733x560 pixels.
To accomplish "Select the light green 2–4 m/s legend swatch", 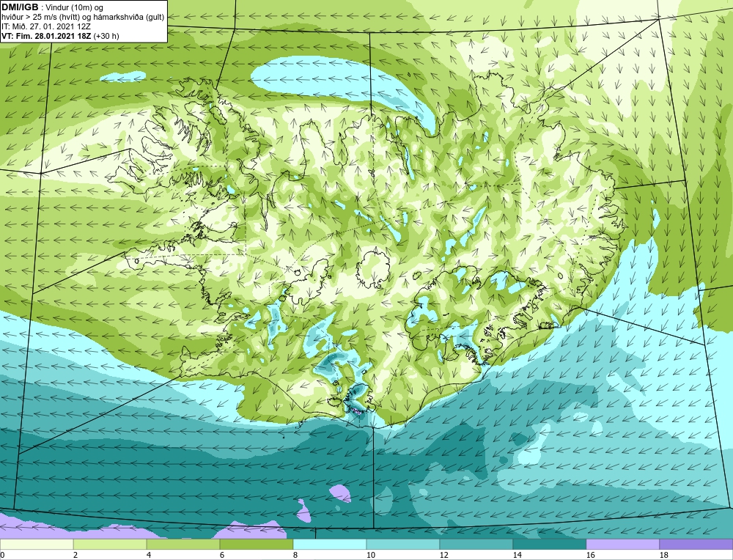I will tap(110, 545).
